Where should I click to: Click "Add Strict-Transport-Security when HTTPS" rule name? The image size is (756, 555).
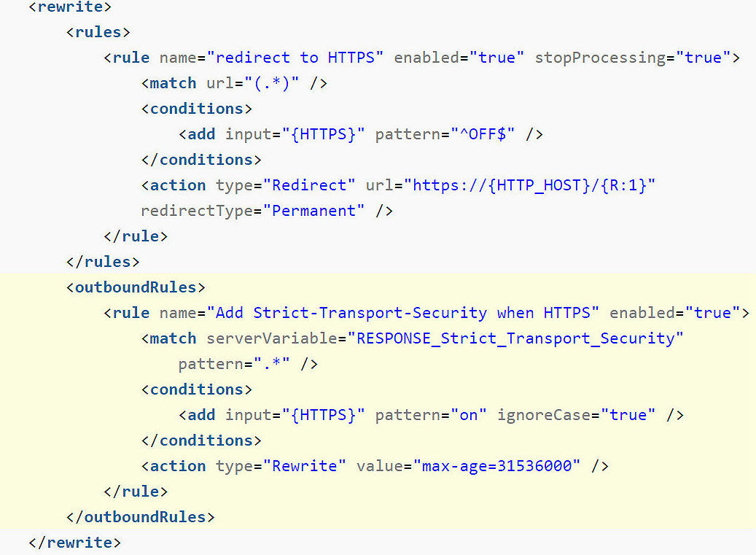pos(402,313)
